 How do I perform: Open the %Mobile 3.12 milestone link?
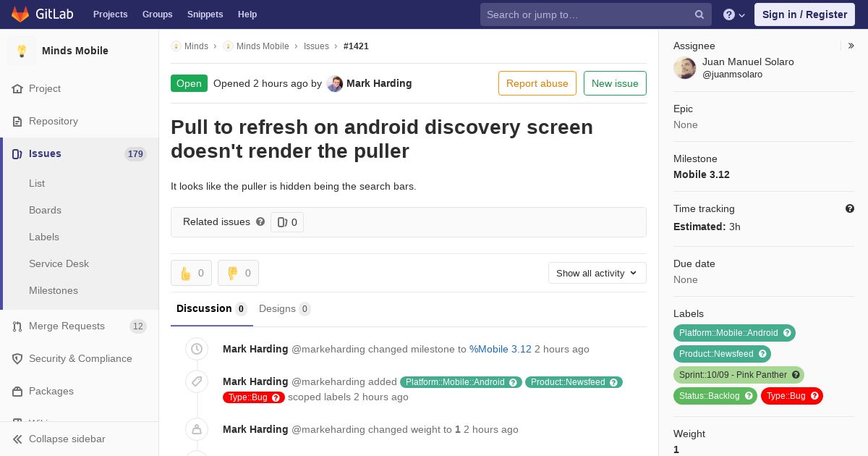(x=501, y=349)
